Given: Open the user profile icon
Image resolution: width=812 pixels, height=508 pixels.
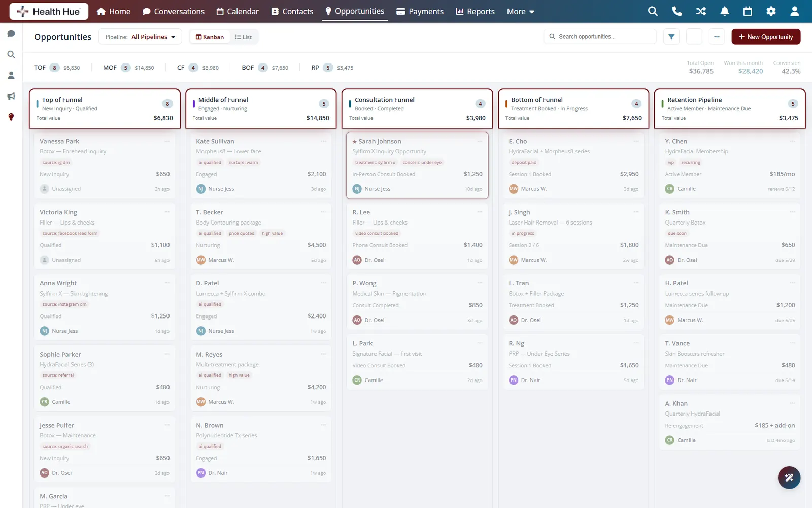Looking at the screenshot, I should (795, 11).
